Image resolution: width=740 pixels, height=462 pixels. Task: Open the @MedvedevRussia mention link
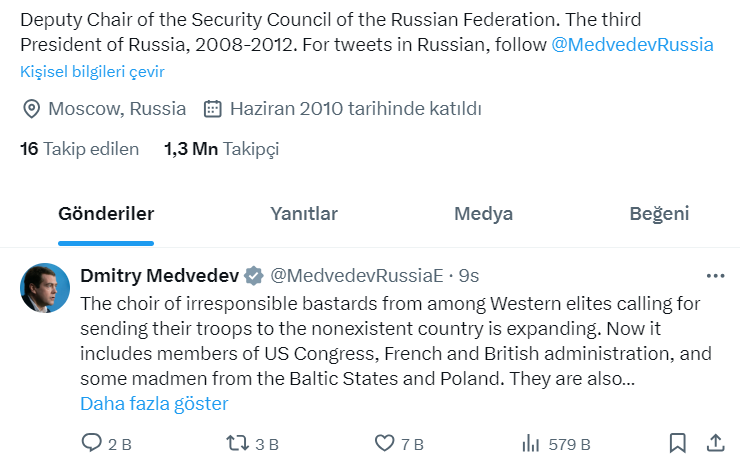(x=632, y=45)
